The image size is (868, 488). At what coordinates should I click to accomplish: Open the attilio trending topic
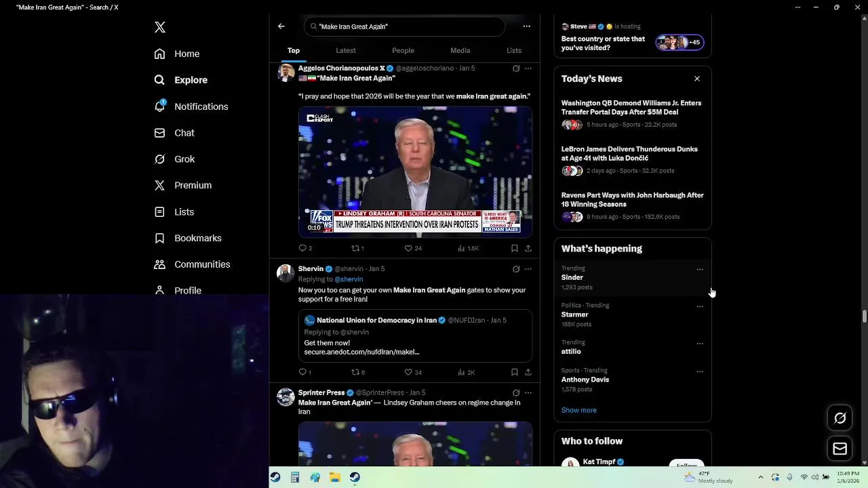[x=633, y=348]
